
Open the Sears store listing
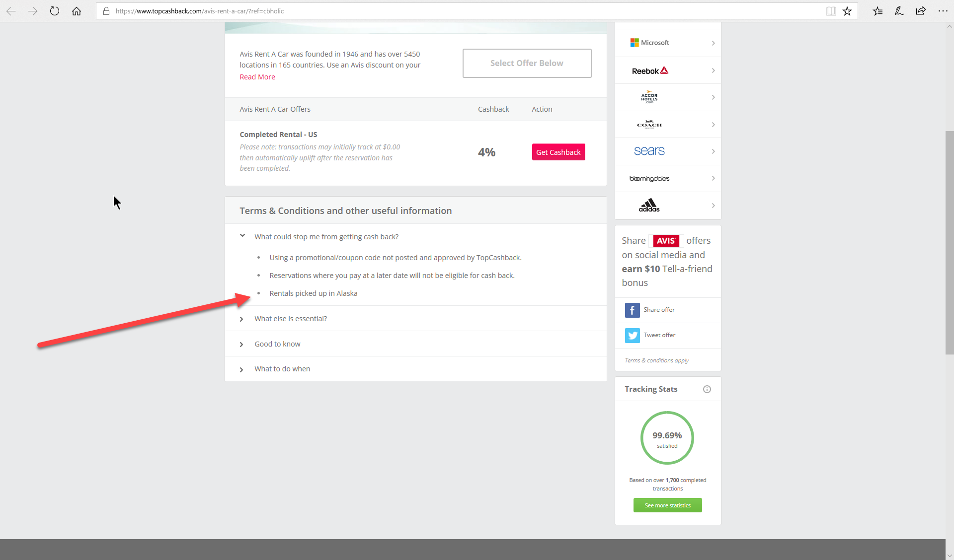(x=667, y=151)
